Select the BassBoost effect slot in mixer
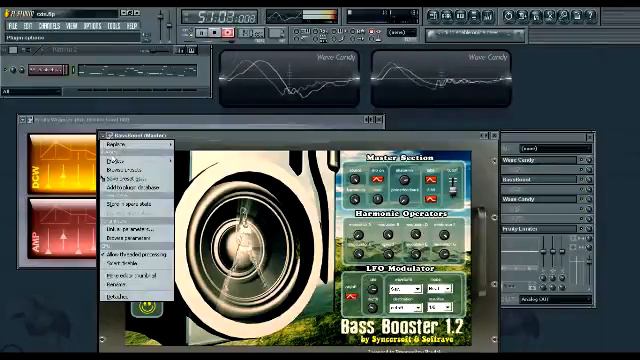Image resolution: width=640 pixels, height=360 pixels. pyautogui.click(x=539, y=180)
